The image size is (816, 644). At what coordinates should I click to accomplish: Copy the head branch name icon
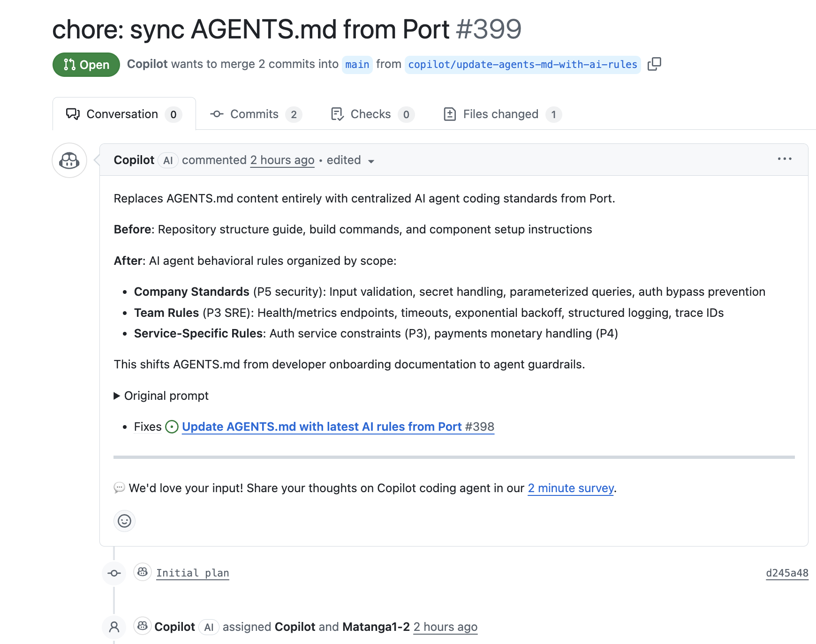(x=654, y=64)
